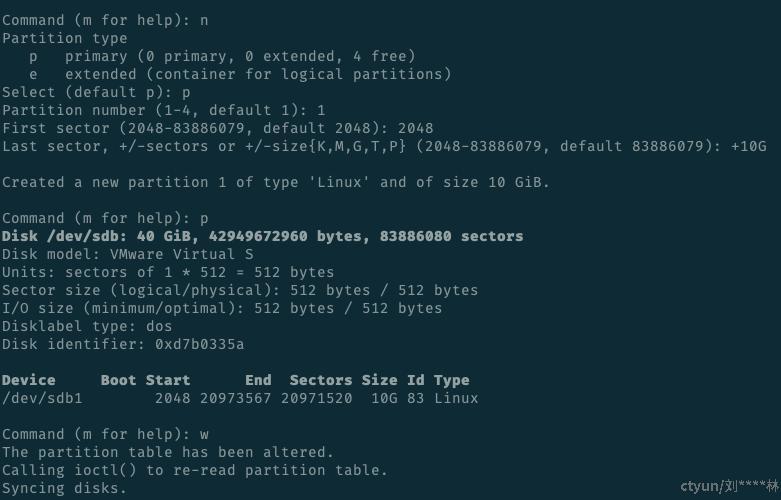Click the /dev/sdb1 device entry
The width and height of the screenshot is (781, 500).
point(42,398)
